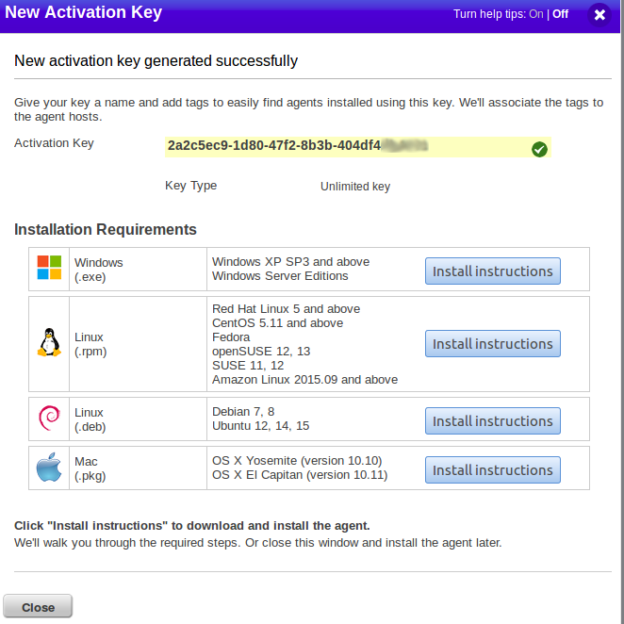Click 'Mac (.pkg)' platform name
The width and height of the screenshot is (624, 624).
point(90,468)
